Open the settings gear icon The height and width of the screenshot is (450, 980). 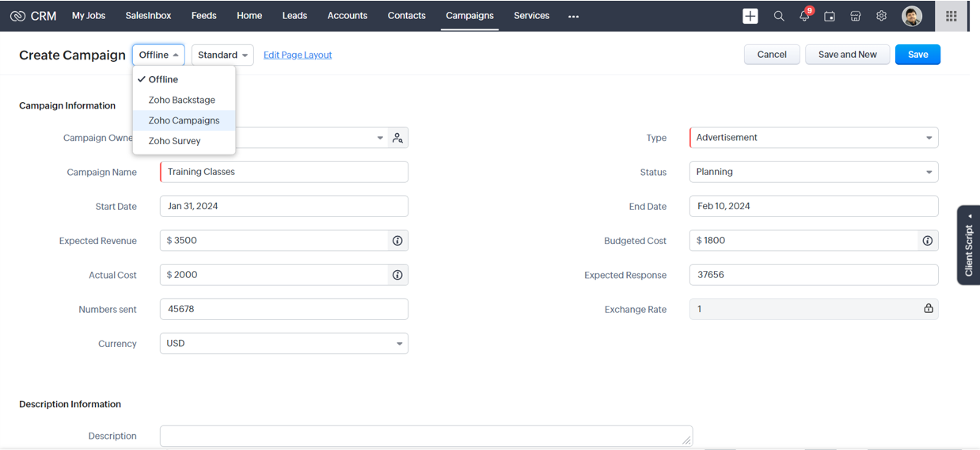pos(881,16)
